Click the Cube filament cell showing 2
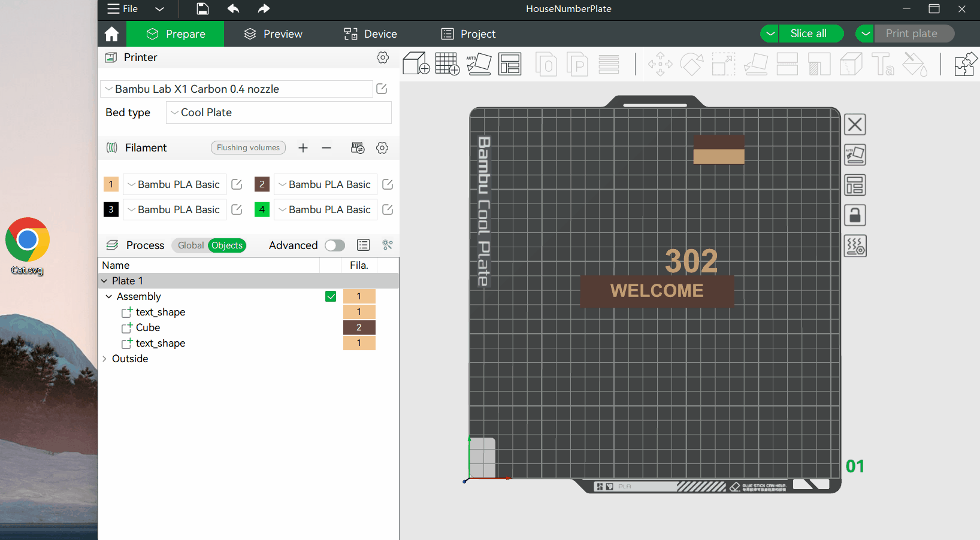The image size is (980, 540). click(359, 327)
